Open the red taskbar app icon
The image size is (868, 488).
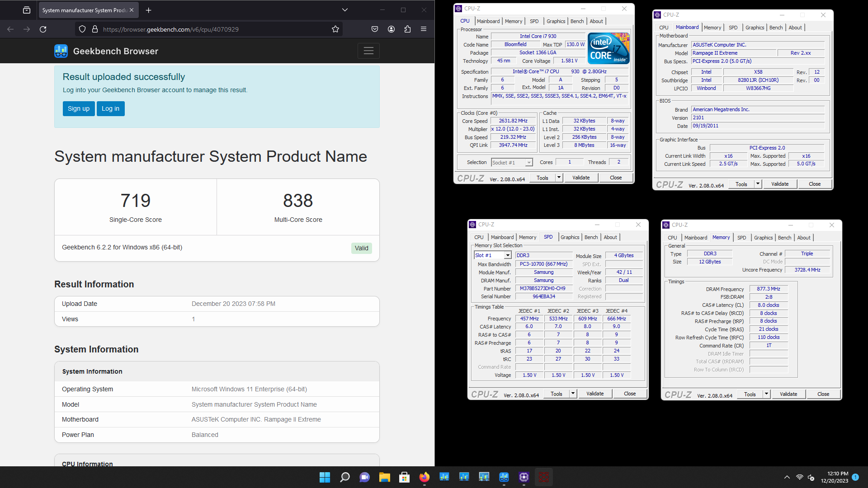click(543, 477)
